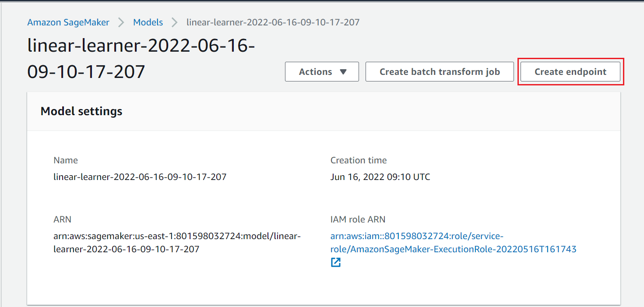Select the model name value under Name
644x307 pixels.
140,177
